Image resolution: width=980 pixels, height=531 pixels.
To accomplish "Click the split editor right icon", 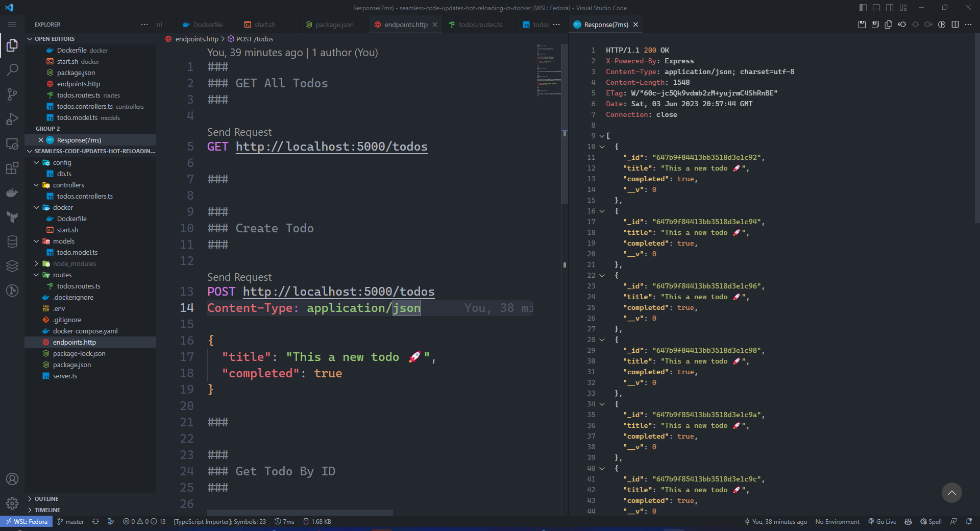I will coord(955,25).
